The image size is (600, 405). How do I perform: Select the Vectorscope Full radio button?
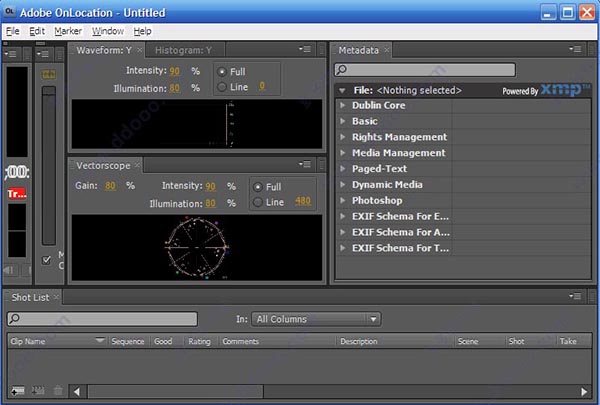coord(258,187)
